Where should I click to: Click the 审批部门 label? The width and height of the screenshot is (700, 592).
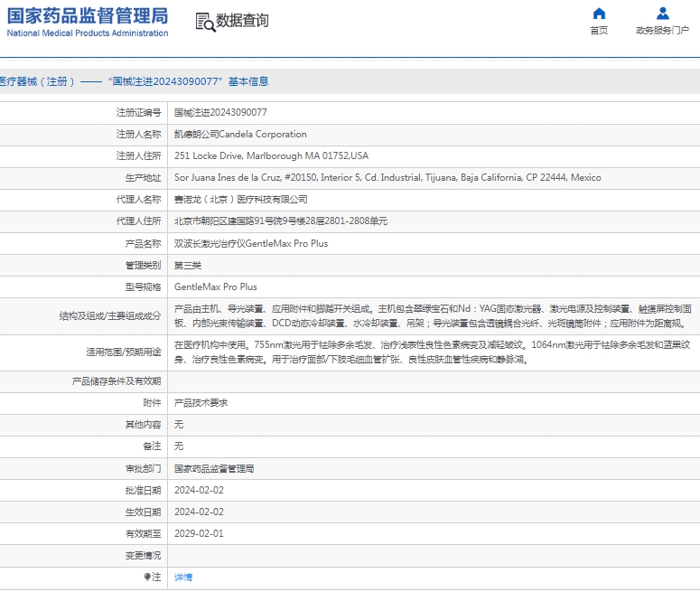143,469
